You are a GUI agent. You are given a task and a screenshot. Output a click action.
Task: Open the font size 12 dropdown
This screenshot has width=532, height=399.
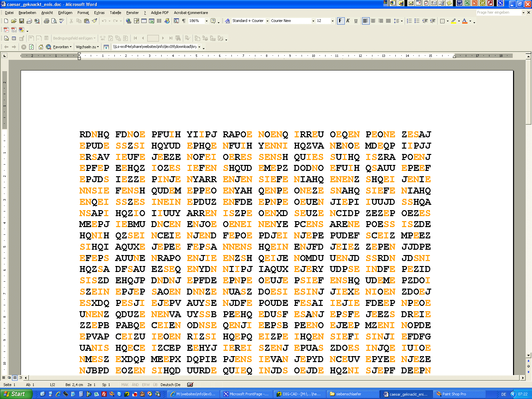(332, 21)
